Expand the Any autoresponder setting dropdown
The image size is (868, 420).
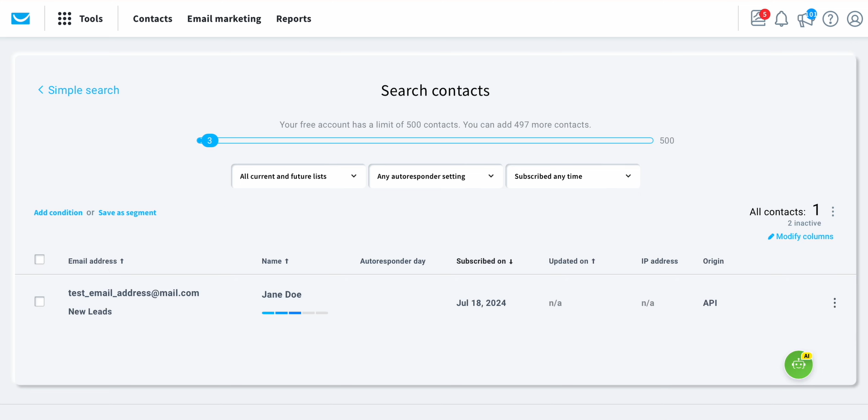(x=435, y=176)
